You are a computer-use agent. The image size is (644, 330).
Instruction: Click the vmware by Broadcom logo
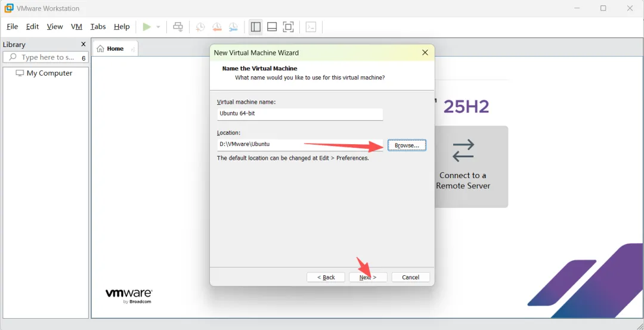pyautogui.click(x=129, y=296)
